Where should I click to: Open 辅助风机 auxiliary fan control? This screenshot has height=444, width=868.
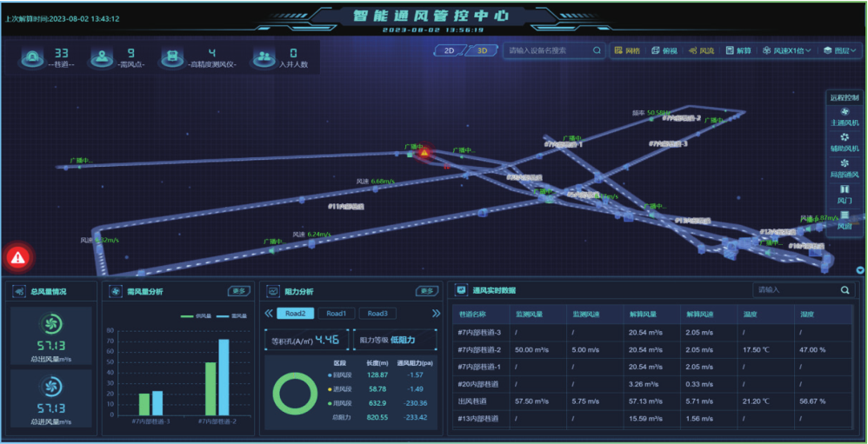click(844, 142)
